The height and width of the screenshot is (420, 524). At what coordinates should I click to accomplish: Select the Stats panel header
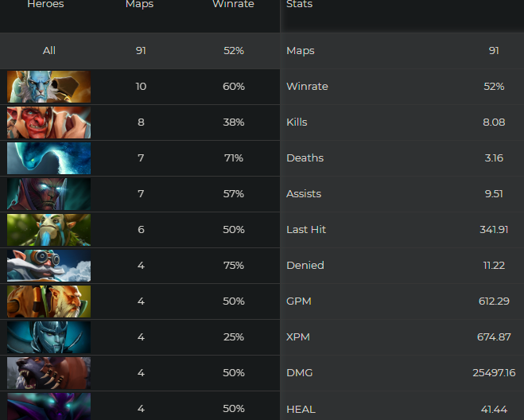tap(299, 5)
